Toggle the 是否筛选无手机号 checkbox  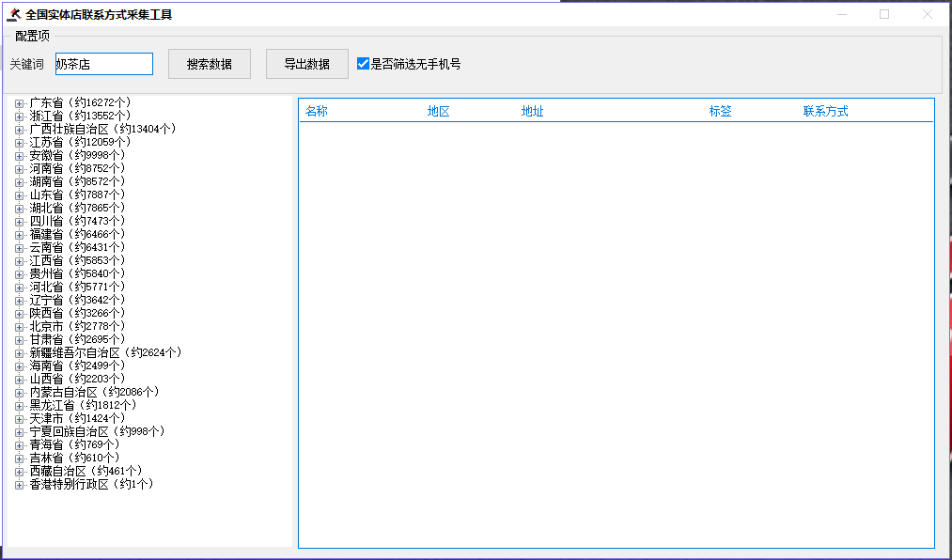pyautogui.click(x=364, y=64)
